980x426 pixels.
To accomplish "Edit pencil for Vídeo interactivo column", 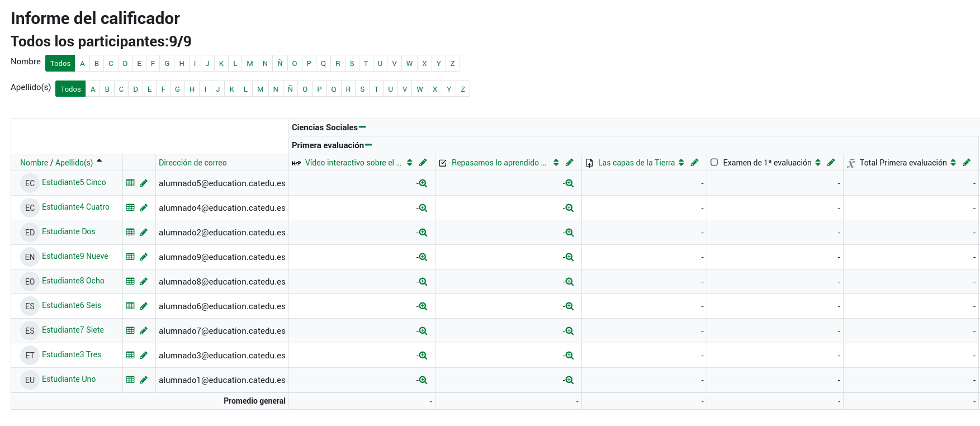I will pos(423,163).
